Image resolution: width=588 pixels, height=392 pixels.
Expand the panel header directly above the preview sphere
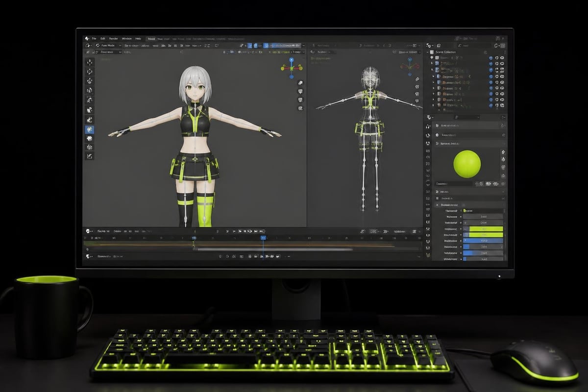(x=468, y=144)
